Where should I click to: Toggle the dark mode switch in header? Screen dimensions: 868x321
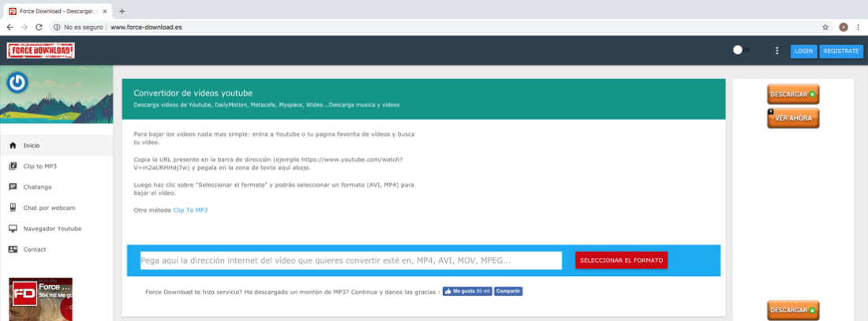pos(741,50)
